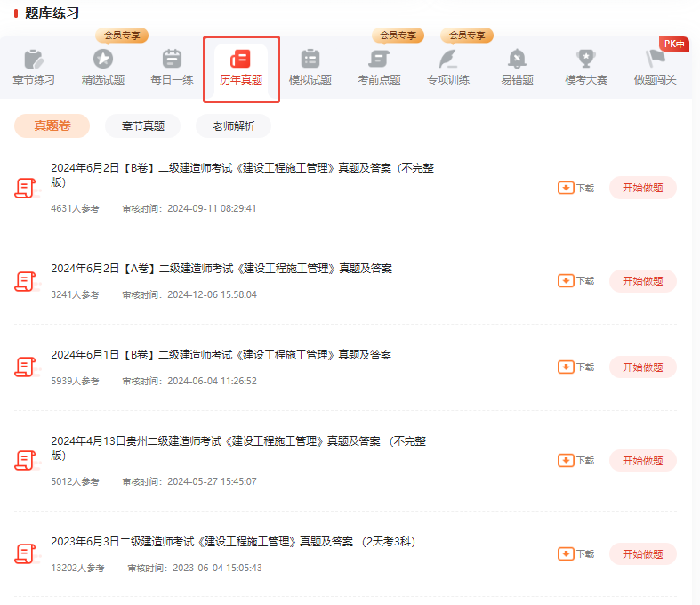Open the 考前点题 scroll icon
Screen dimensions: 700x605
coord(379,59)
